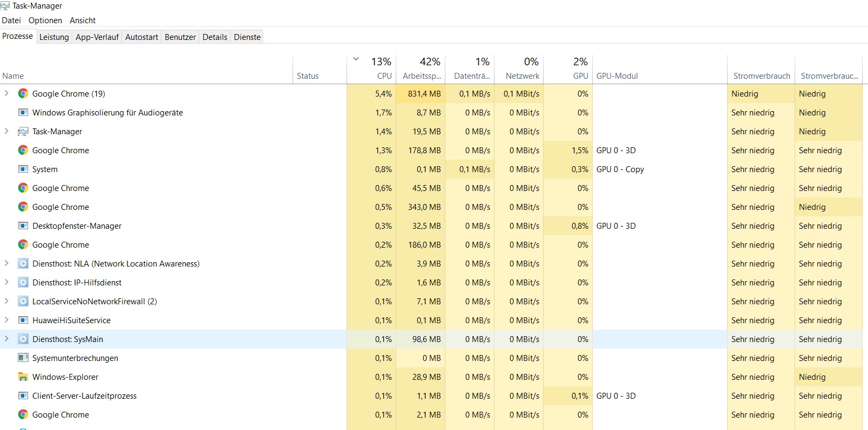The image size is (868, 430).
Task: Expand Diensthost: NLA (Network Location Awareness)
Action: point(6,263)
